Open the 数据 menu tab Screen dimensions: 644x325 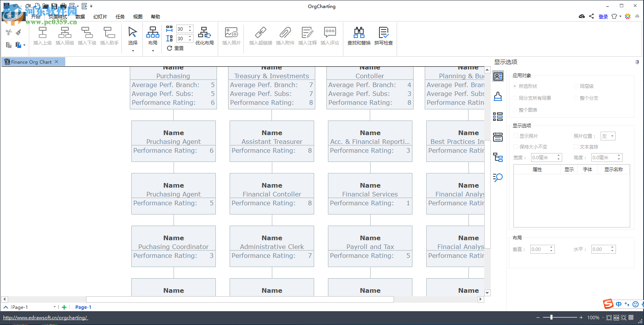(80, 17)
